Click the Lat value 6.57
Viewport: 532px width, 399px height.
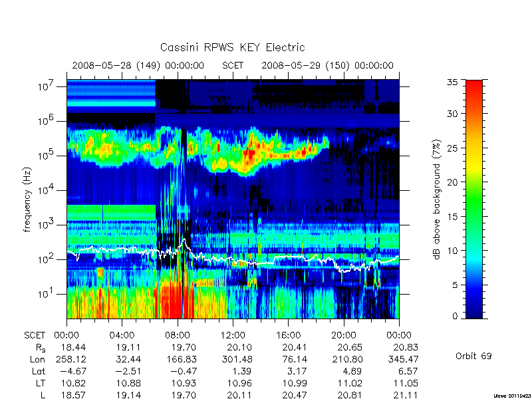click(408, 372)
